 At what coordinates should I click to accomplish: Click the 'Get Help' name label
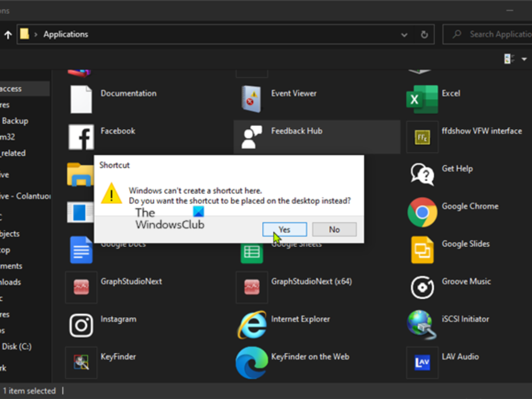(x=457, y=168)
